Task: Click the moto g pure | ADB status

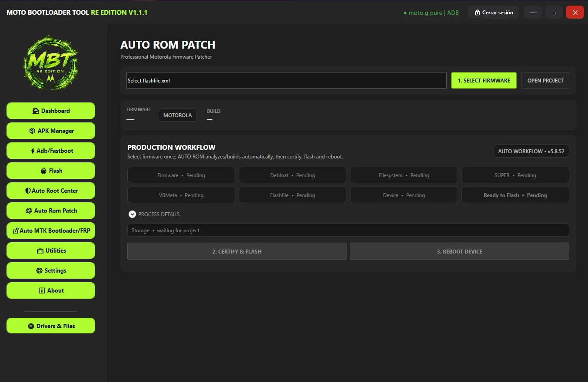Action: click(x=431, y=13)
